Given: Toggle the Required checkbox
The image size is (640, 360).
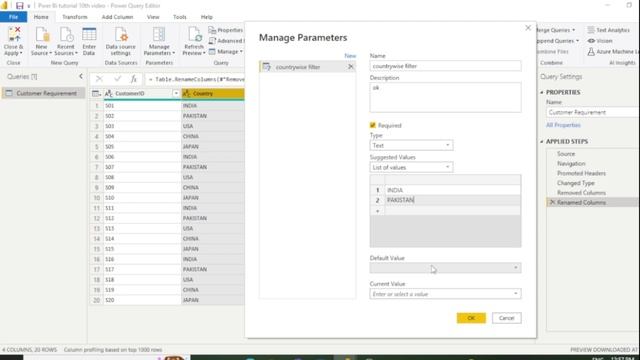Looking at the screenshot, I should click(373, 125).
